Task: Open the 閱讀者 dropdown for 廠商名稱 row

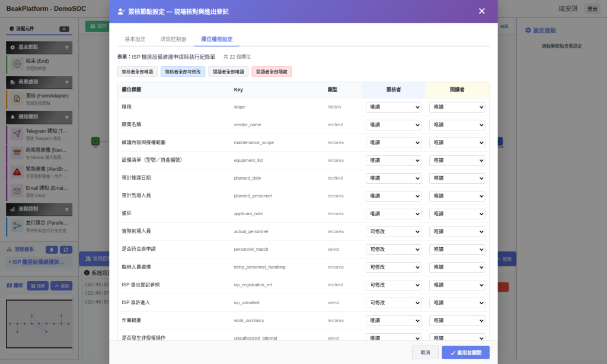Action: click(457, 124)
